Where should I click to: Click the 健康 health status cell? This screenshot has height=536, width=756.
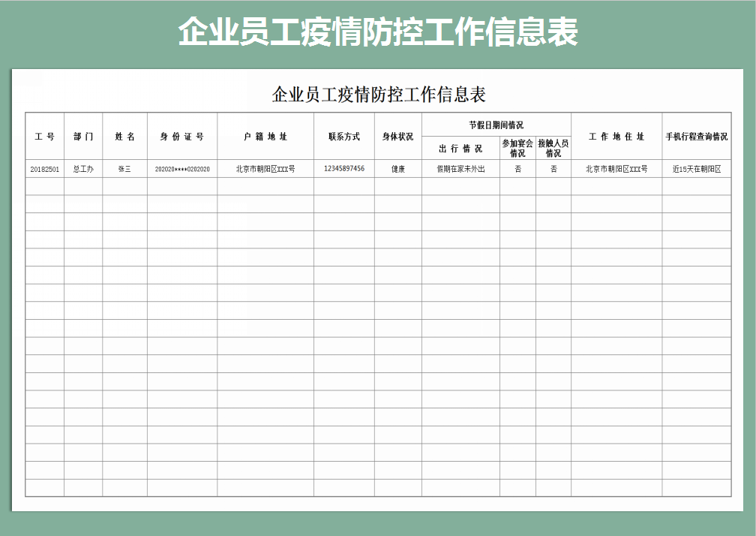click(x=398, y=169)
